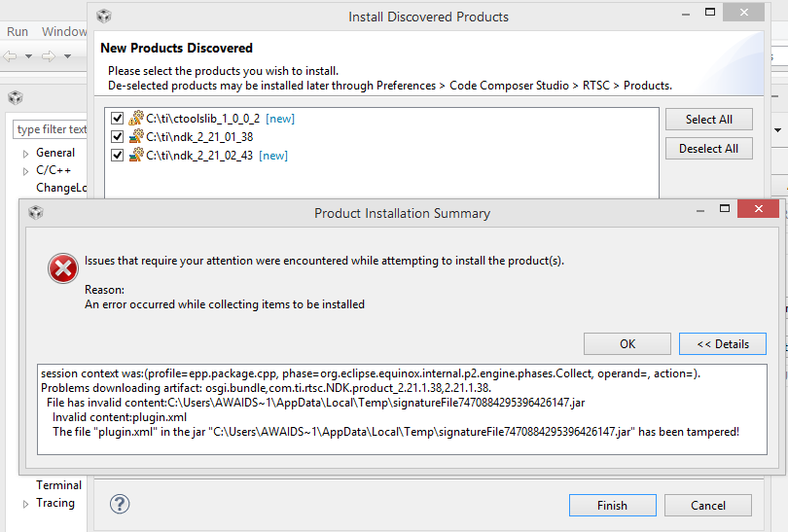Click the ndk_2_21_01_38 product icon
This screenshot has height=532, width=788.
click(x=136, y=137)
